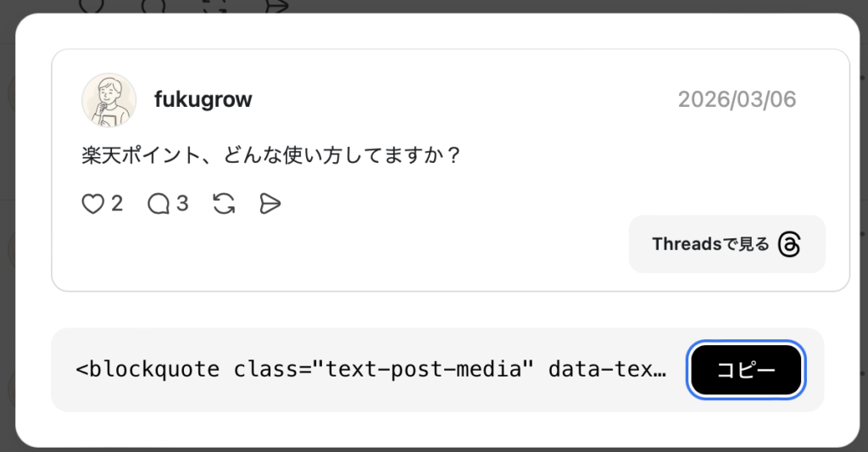Click the dark backdrop to dismiss the dialog
The image size is (868, 452).
[x=7, y=254]
